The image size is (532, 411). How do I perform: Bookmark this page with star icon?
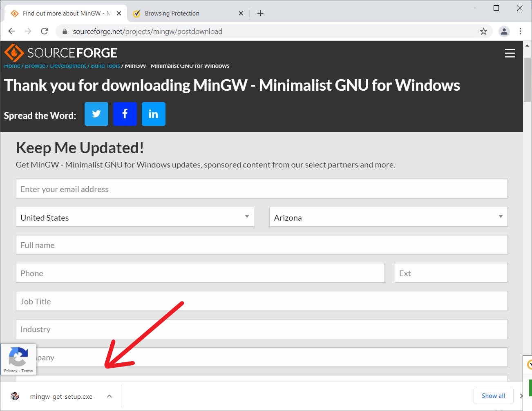coord(483,31)
